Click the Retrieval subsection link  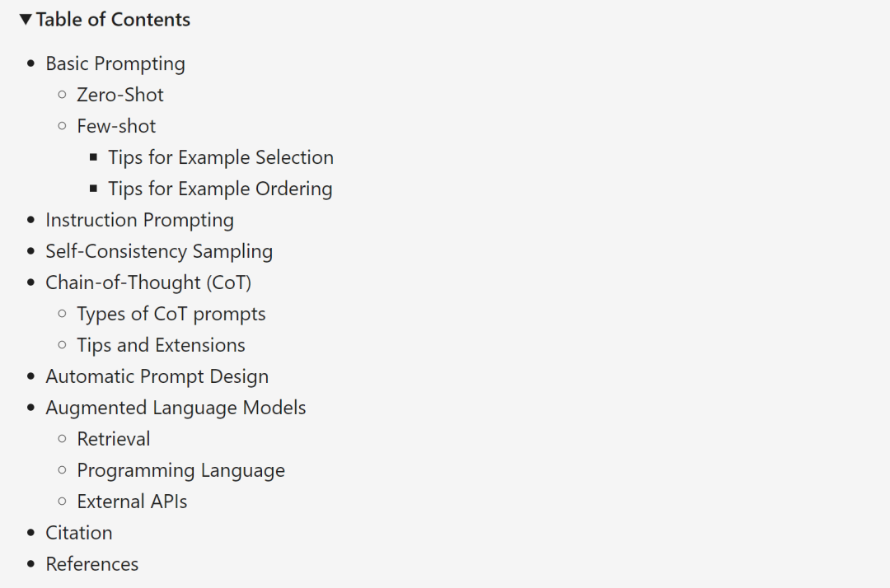(x=114, y=438)
